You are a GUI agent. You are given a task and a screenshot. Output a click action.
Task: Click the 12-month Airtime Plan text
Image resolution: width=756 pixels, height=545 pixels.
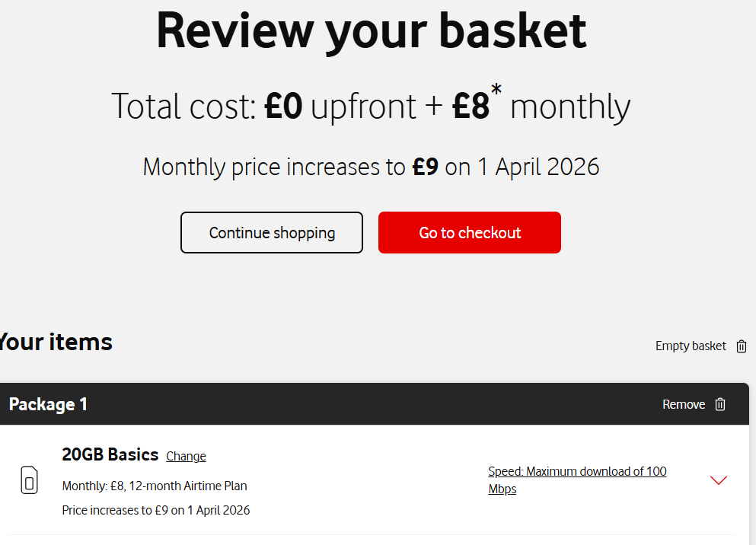coord(188,486)
